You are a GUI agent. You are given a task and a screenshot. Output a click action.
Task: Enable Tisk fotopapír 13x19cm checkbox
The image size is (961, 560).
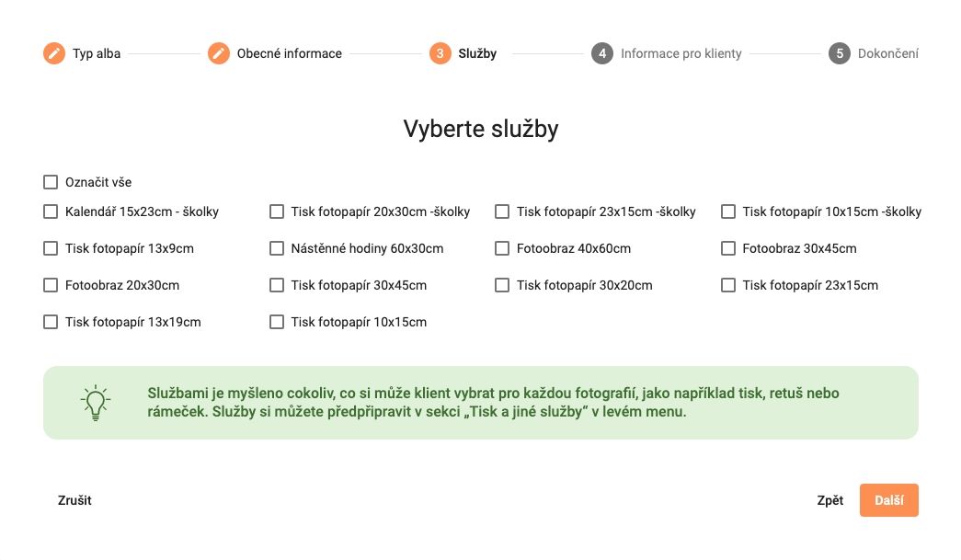pos(51,322)
